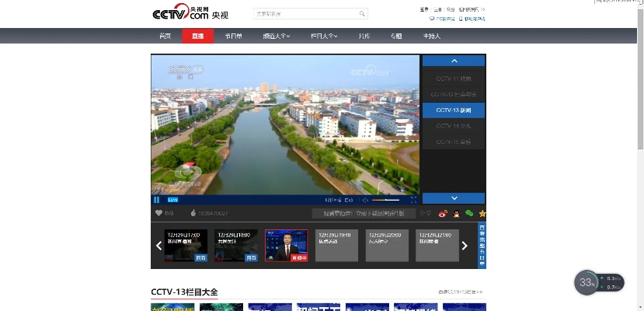Expand the 栏目大全 dropdown menu

[x=322, y=36]
